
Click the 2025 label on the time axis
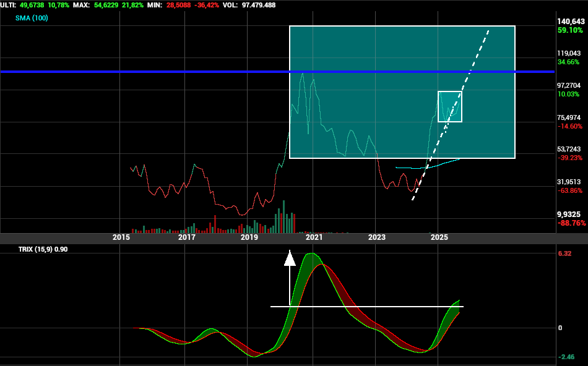click(x=439, y=237)
